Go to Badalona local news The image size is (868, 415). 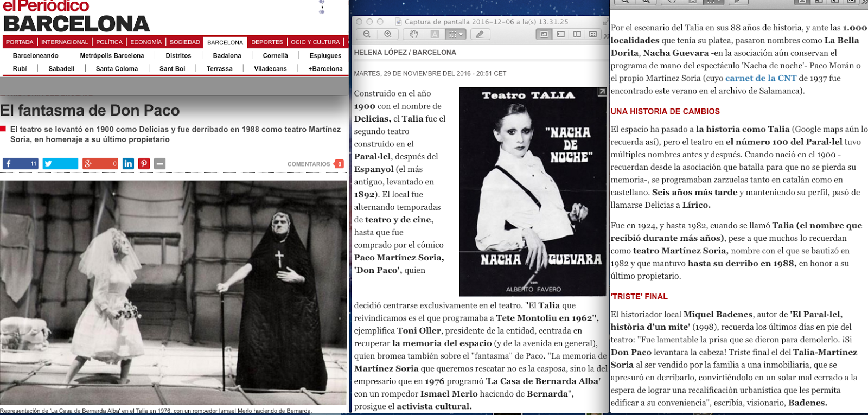coord(227,56)
